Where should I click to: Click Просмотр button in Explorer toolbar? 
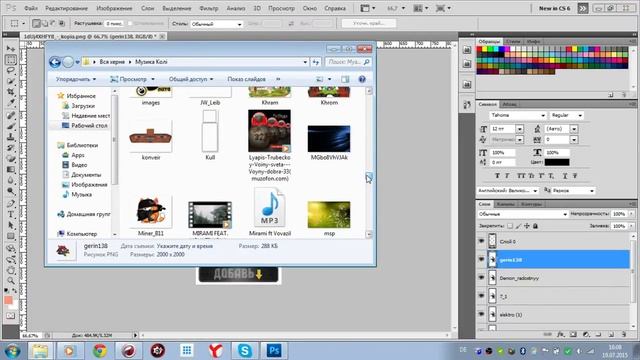click(133, 79)
